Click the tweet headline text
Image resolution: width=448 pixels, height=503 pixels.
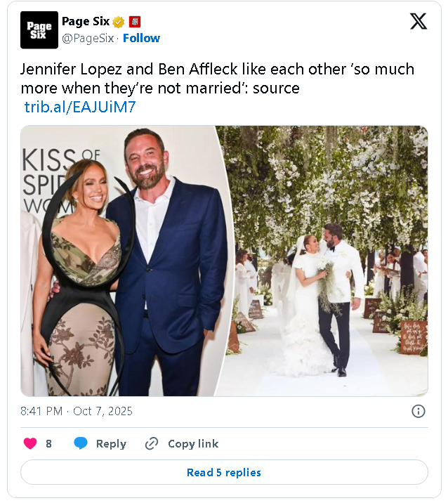tap(218, 79)
